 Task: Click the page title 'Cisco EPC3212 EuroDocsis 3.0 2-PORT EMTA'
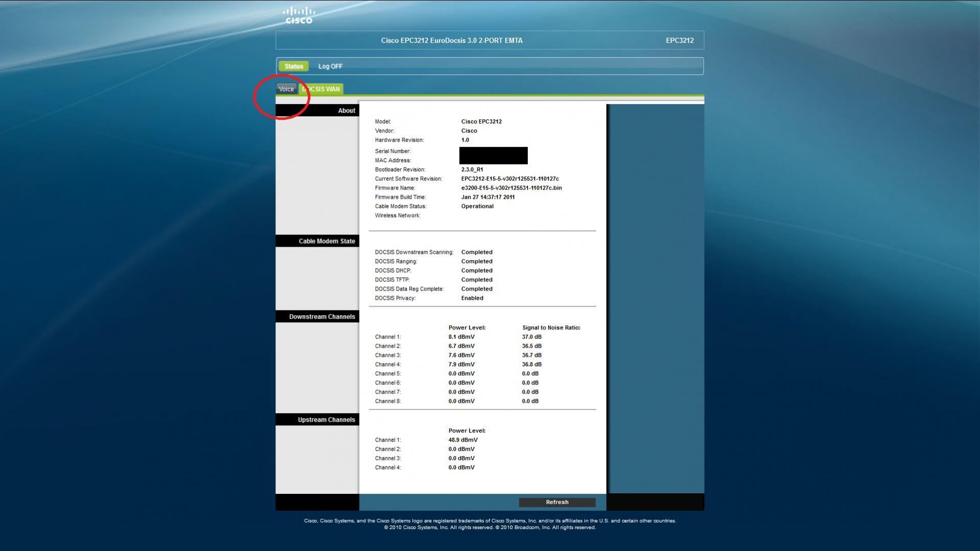(452, 40)
